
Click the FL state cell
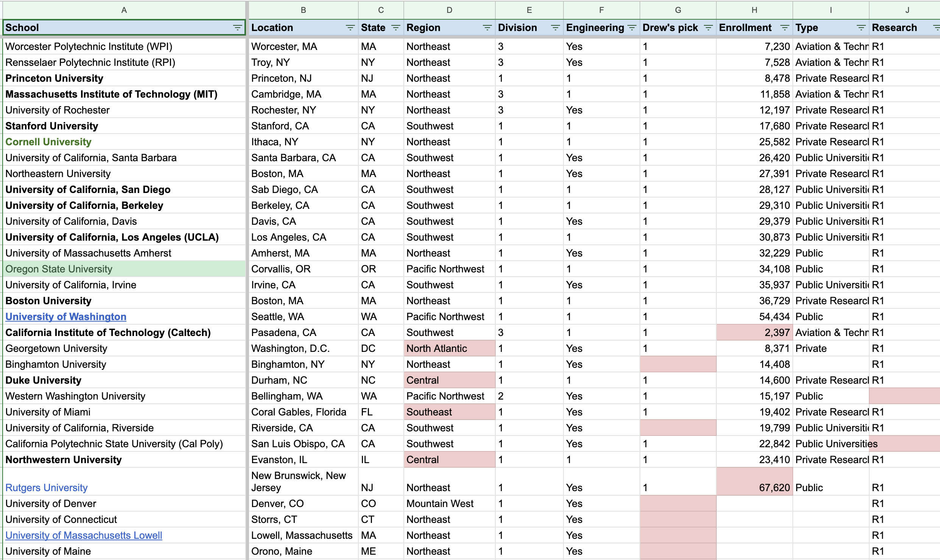click(x=381, y=412)
